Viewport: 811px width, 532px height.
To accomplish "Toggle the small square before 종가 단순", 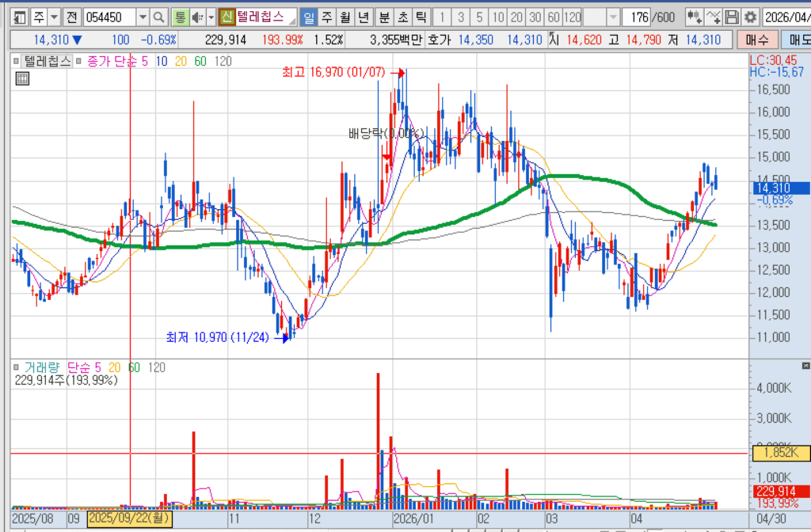I will [x=78, y=62].
